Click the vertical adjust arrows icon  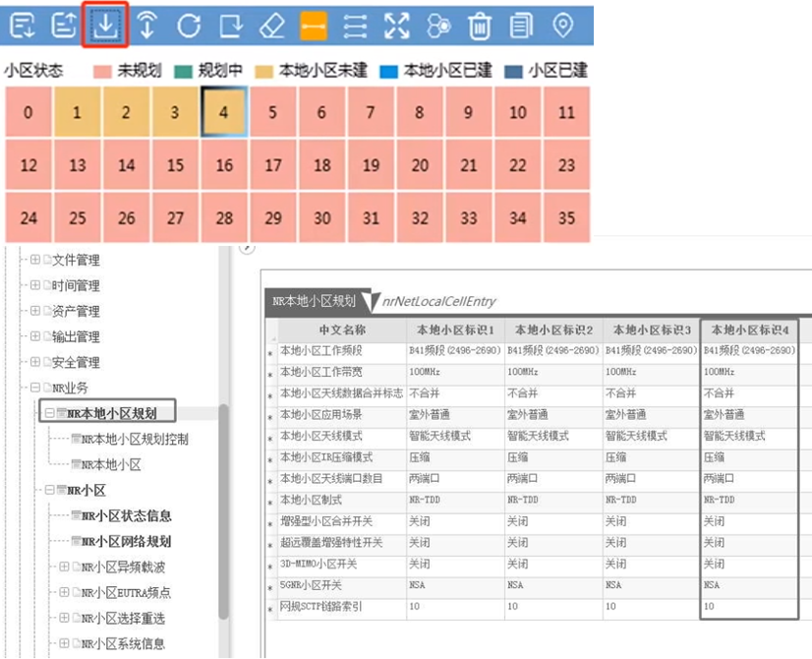coord(147,25)
